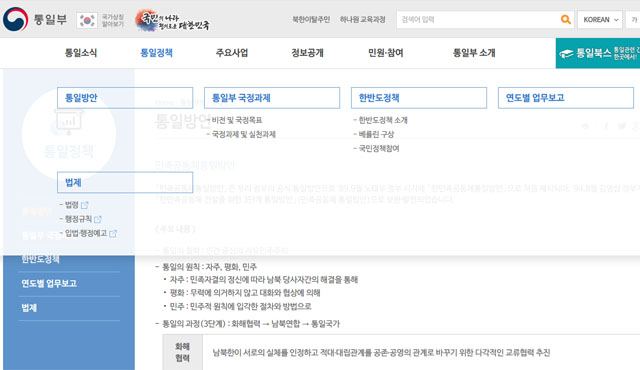
Task: Click 베를린 구상 submenu link
Action: [376, 134]
